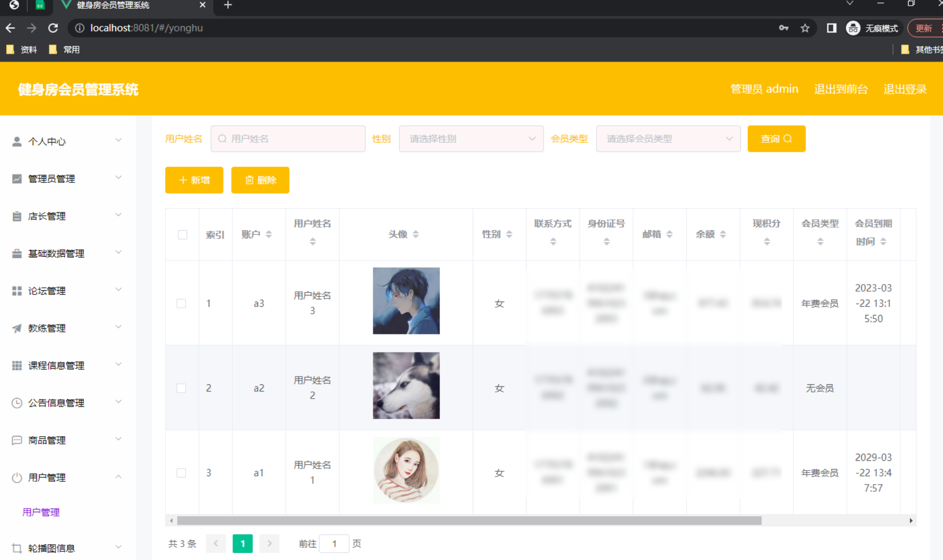Sort by 联系方式 column arrows
The image size is (943, 560).
[x=553, y=241]
